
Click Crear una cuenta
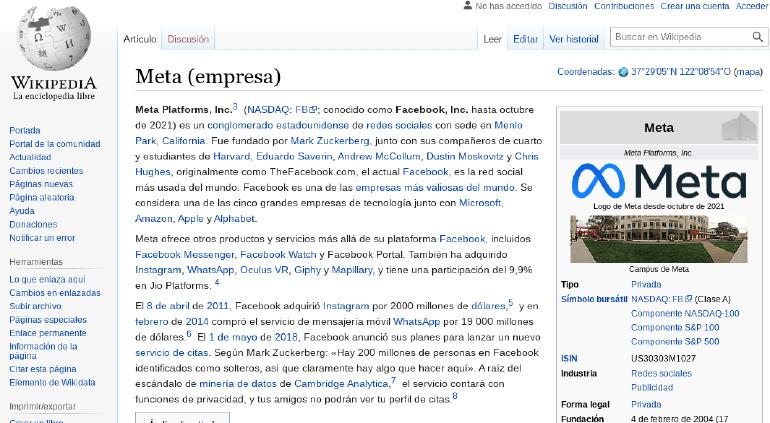[694, 6]
